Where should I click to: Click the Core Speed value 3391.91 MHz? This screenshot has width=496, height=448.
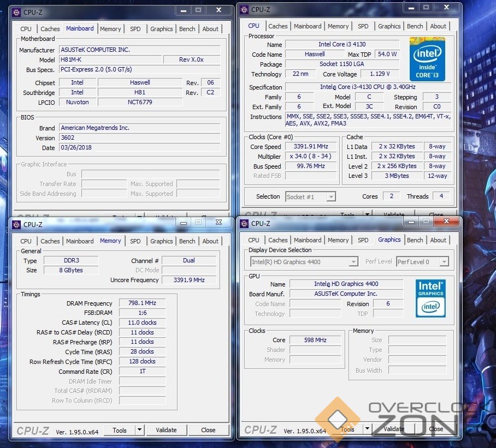click(311, 146)
